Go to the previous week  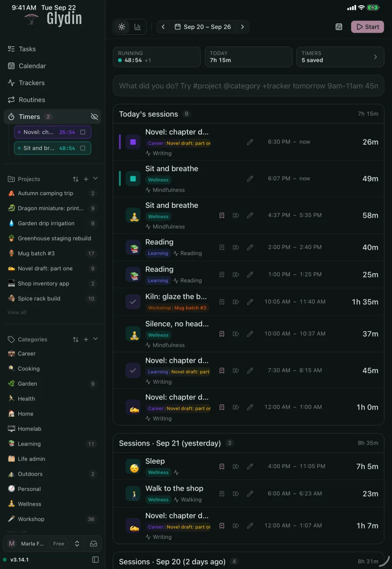pos(163,27)
